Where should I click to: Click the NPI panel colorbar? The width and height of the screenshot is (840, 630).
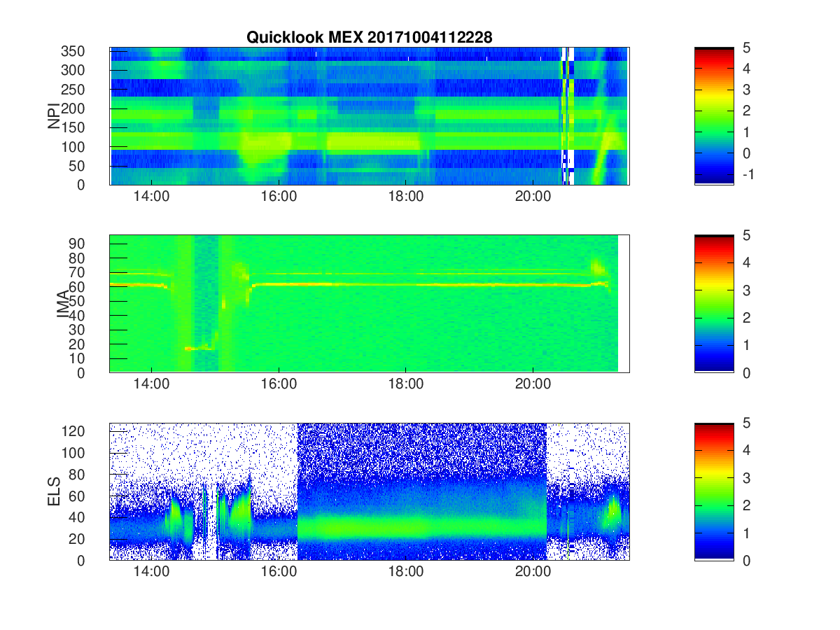tap(714, 116)
